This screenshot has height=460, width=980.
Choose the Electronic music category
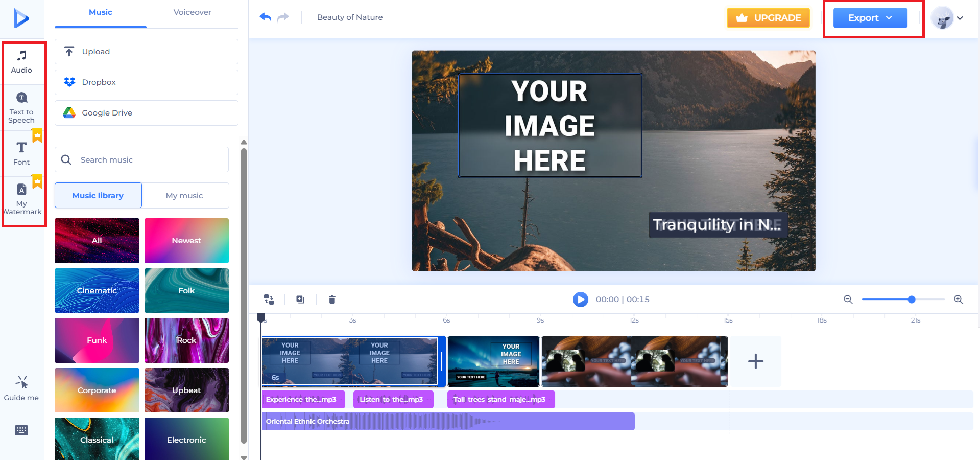186,439
